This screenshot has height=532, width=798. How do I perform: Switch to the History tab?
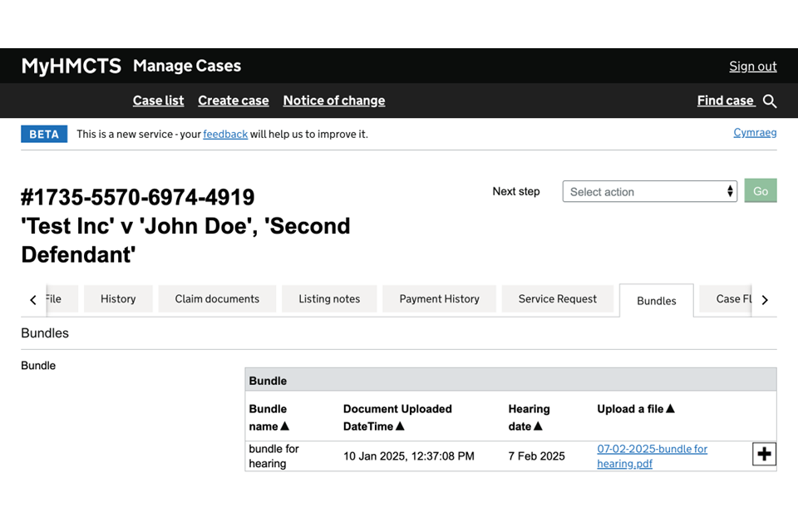[118, 299]
